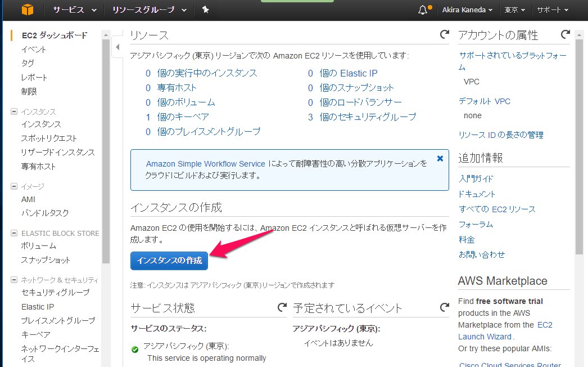The image size is (588, 367).
Task: Click the インスタンスの作成 button
Action: 169,261
